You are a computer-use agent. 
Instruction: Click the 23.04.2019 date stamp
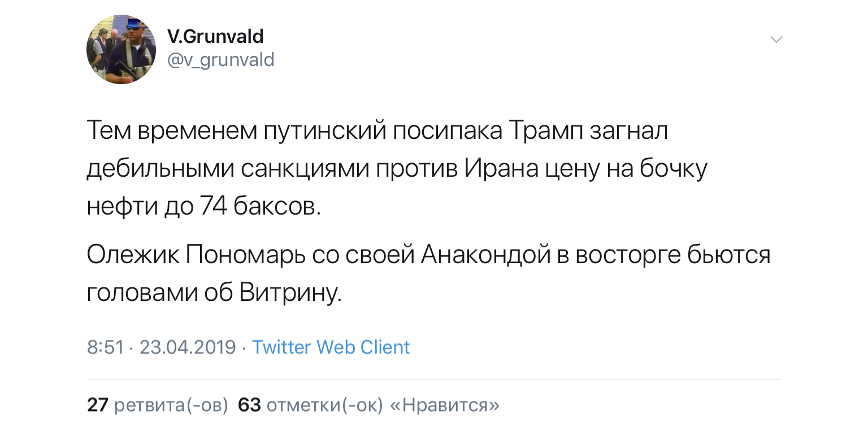(188, 347)
